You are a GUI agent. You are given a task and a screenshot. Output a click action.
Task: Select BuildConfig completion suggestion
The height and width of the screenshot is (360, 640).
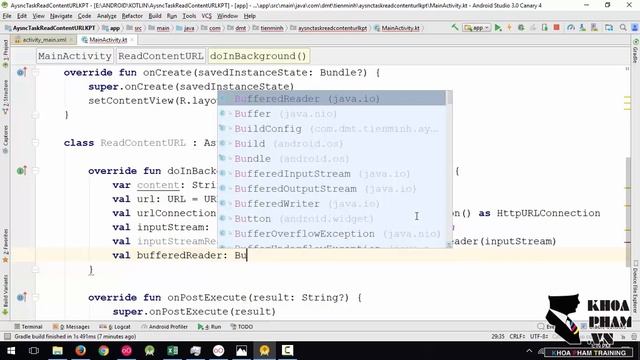[x=332, y=129]
